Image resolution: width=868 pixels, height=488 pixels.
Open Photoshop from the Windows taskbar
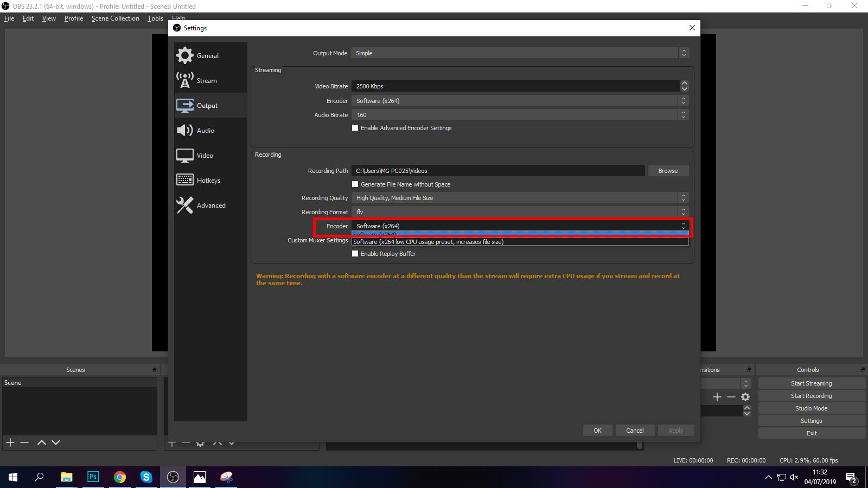[x=93, y=477]
